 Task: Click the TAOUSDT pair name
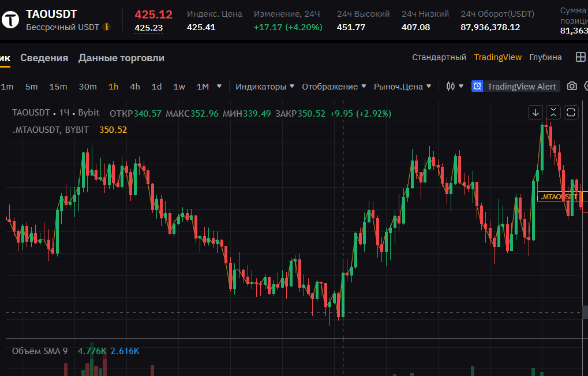51,14
